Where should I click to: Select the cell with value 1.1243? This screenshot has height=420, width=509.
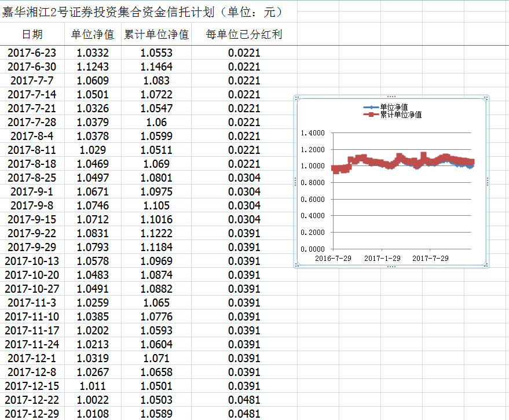pyautogui.click(x=93, y=67)
